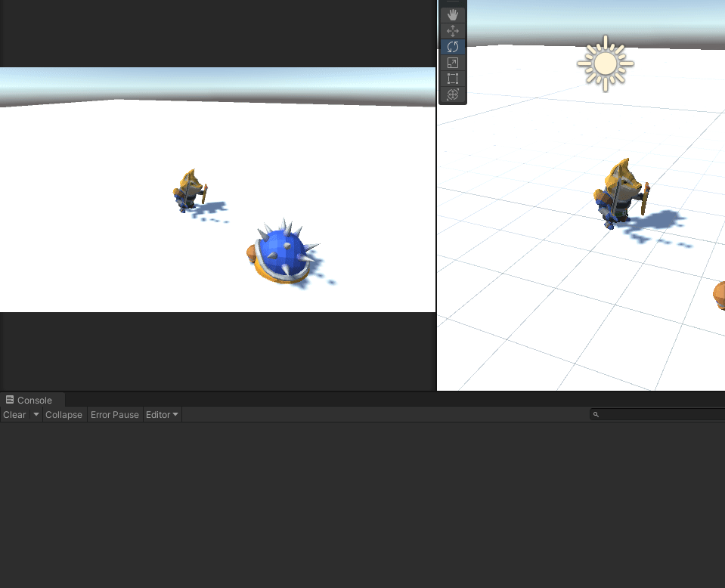
Task: Click the magnifier icon in Console search
Action: [596, 415]
